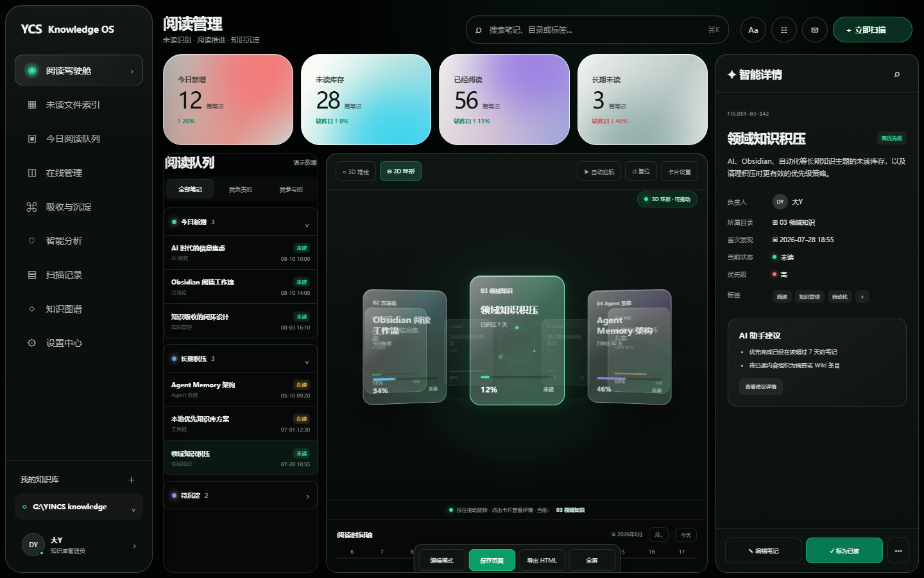Click the DY owner avatar in details
Image resolution: width=924 pixels, height=578 pixels.
click(x=780, y=202)
